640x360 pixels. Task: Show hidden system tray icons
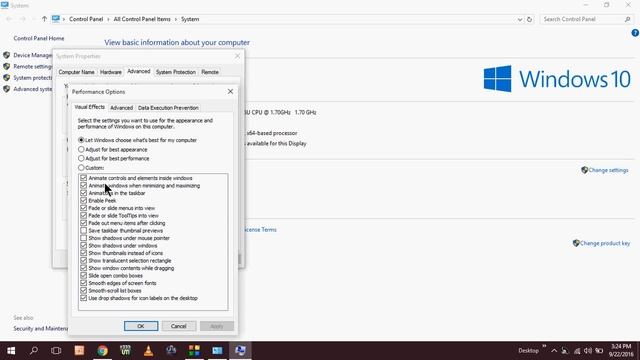point(554,351)
